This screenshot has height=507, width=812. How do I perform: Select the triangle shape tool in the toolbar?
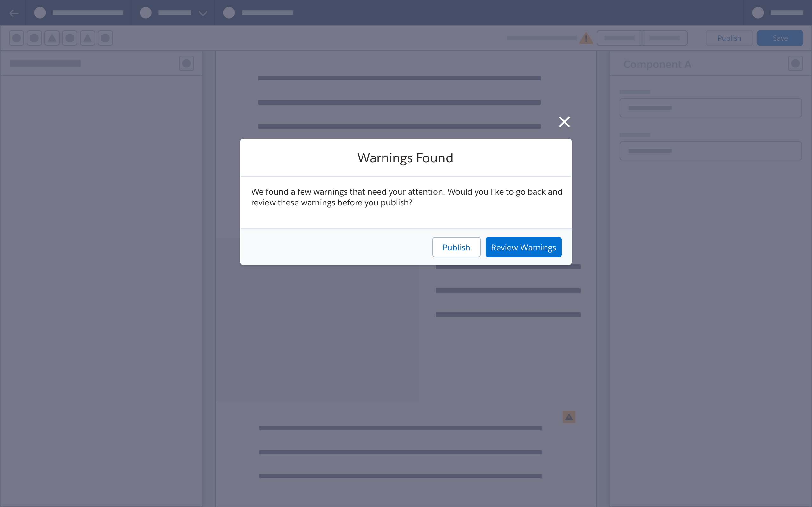(x=52, y=38)
